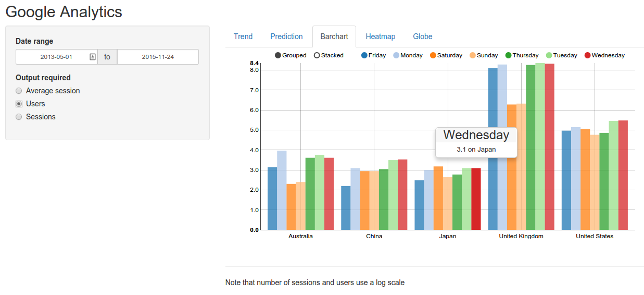Screen dimensions: 644x295
Task: Toggle Saturday series legend dot
Action: pos(433,55)
